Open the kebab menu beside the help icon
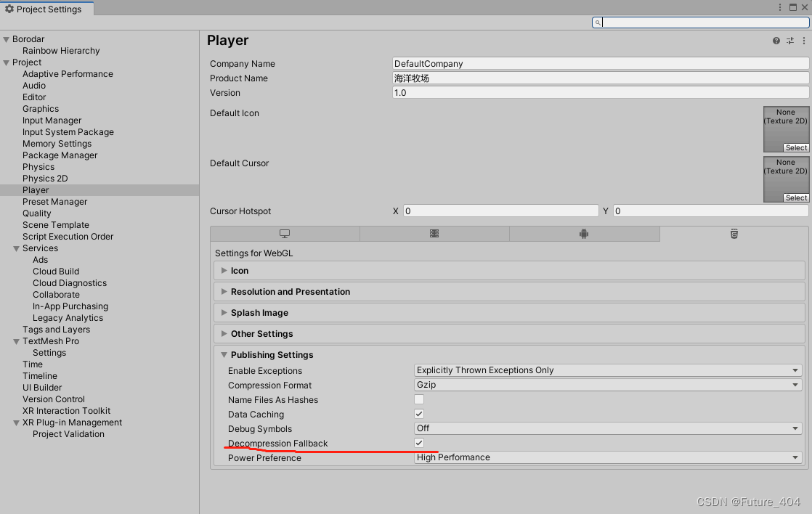The height and width of the screenshot is (514, 812). click(804, 41)
